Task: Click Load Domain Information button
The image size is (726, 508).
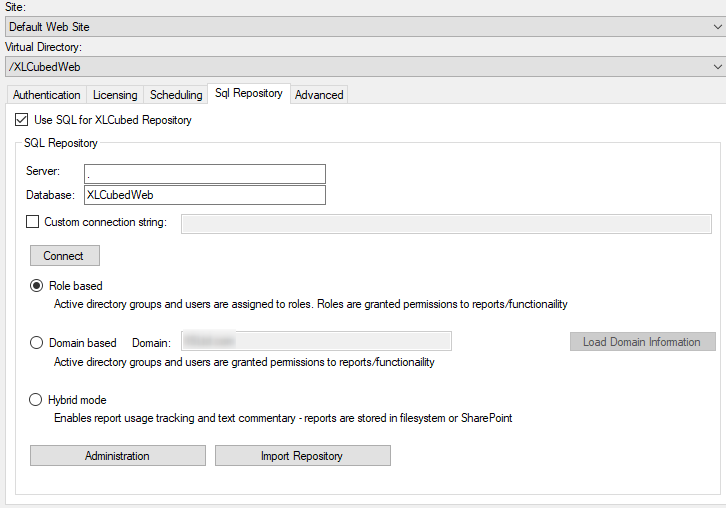Action: tap(642, 342)
